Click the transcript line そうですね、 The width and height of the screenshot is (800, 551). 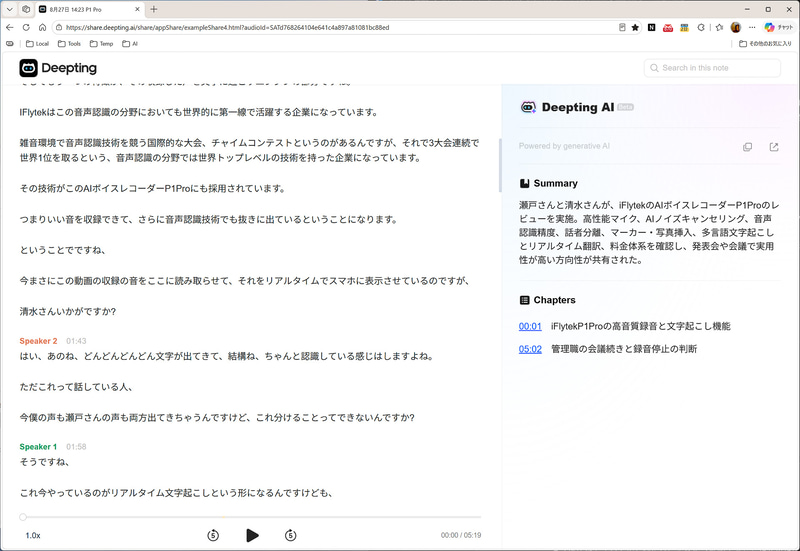(44, 462)
